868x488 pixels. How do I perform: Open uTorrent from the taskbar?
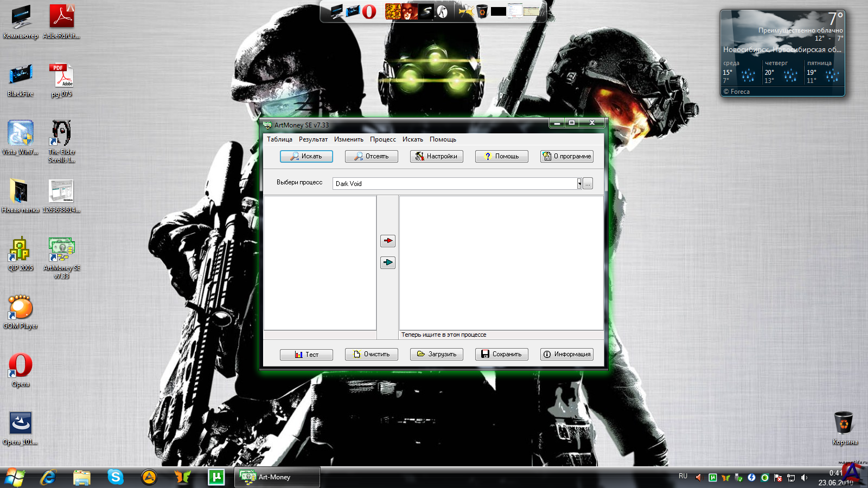coord(216,477)
